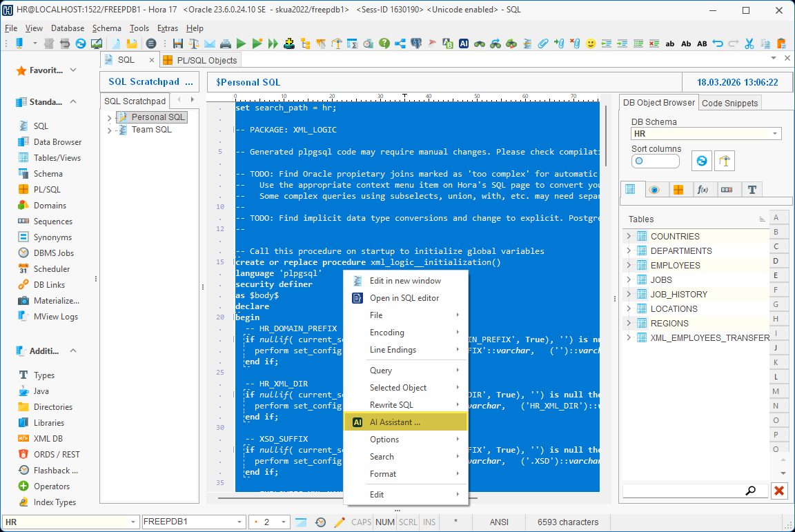Click the blue undo arrow icon
Image resolution: width=795 pixels, height=532 pixels.
pos(718,43)
